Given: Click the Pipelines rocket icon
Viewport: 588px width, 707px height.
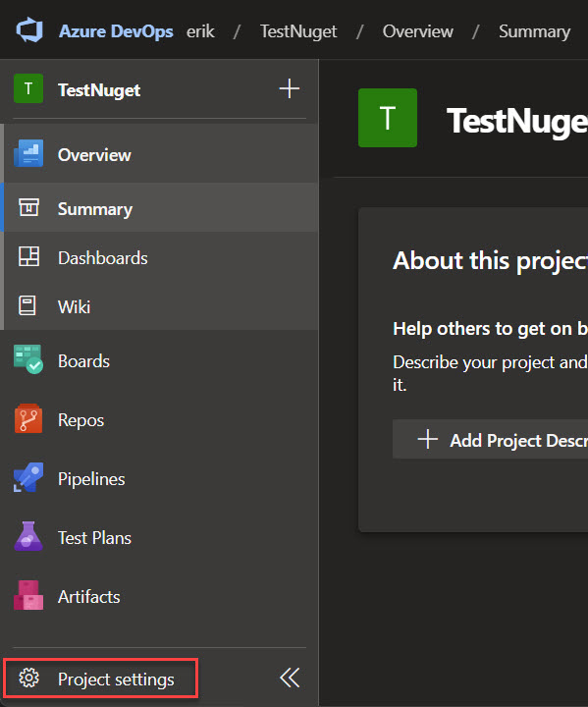Looking at the screenshot, I should click(x=28, y=477).
